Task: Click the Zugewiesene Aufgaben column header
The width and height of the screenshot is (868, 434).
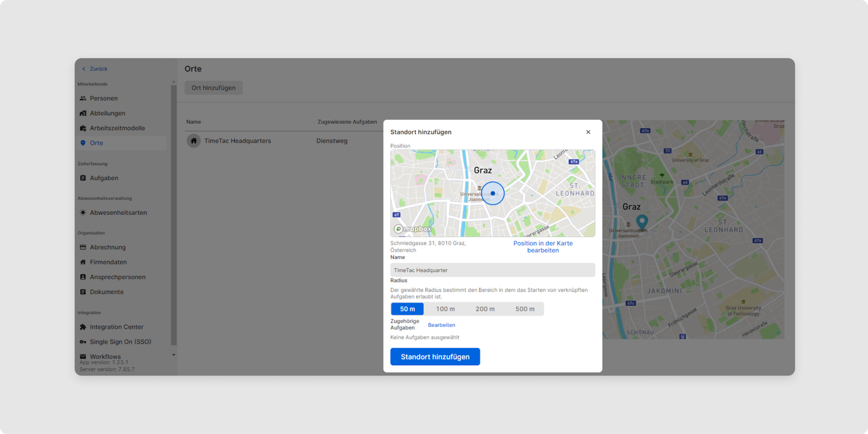Action: [x=347, y=122]
